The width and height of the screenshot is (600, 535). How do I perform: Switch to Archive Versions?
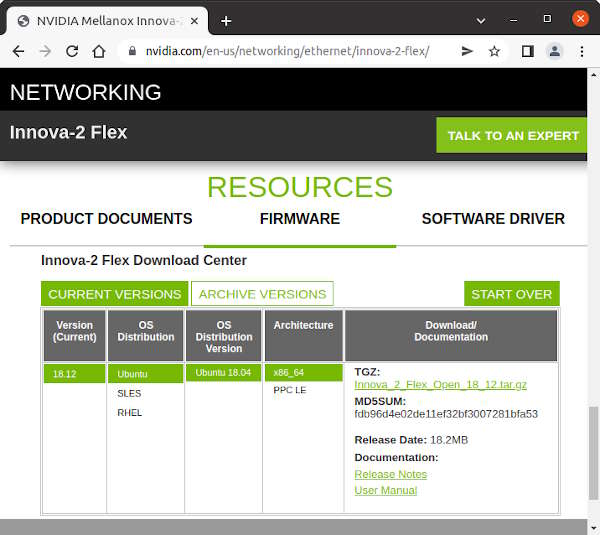tap(262, 294)
